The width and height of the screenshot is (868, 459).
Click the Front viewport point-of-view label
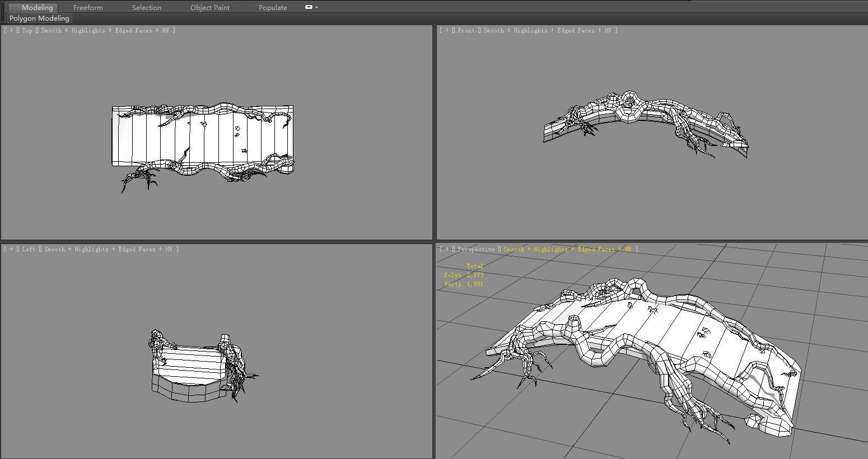point(466,30)
